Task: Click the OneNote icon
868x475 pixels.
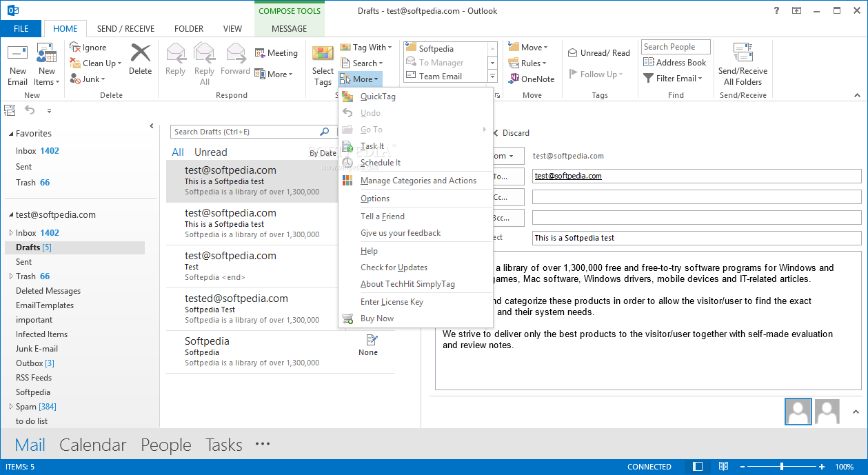Action: 514,79
